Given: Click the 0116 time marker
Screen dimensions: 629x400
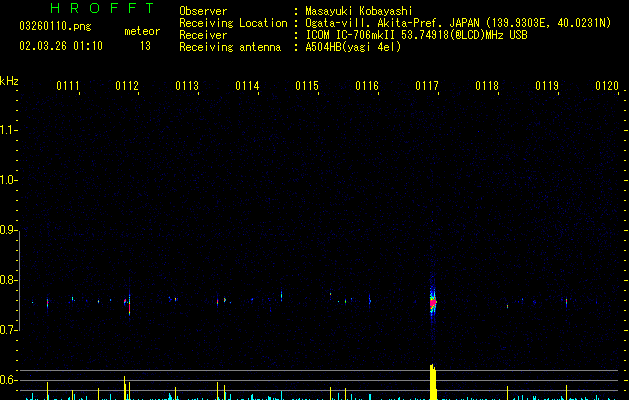Looking at the screenshot, I should [x=367, y=86].
